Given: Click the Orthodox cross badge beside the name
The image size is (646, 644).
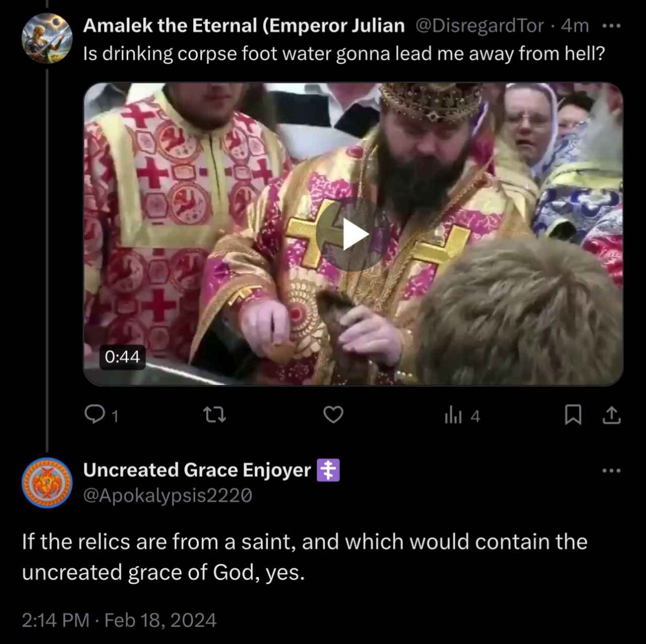Looking at the screenshot, I should (328, 470).
